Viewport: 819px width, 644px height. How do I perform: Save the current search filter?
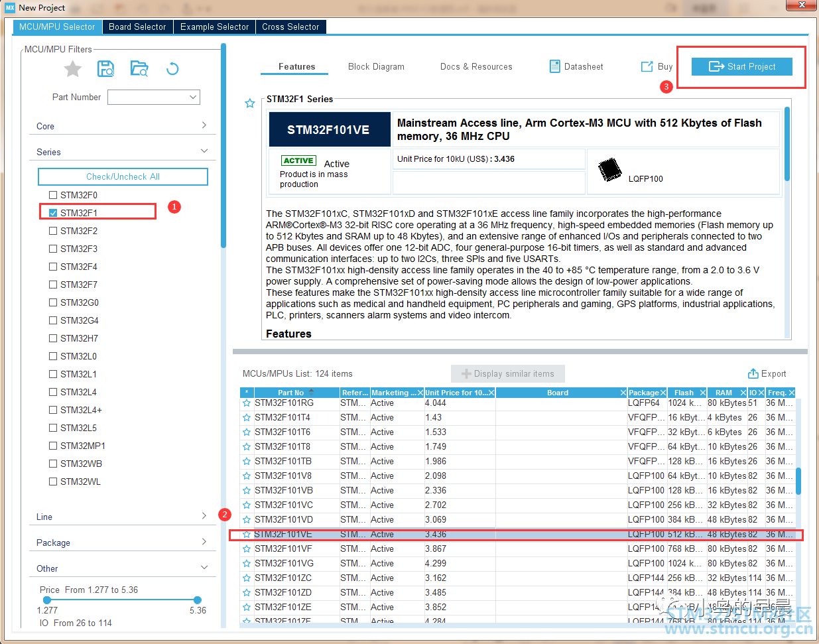coord(106,68)
